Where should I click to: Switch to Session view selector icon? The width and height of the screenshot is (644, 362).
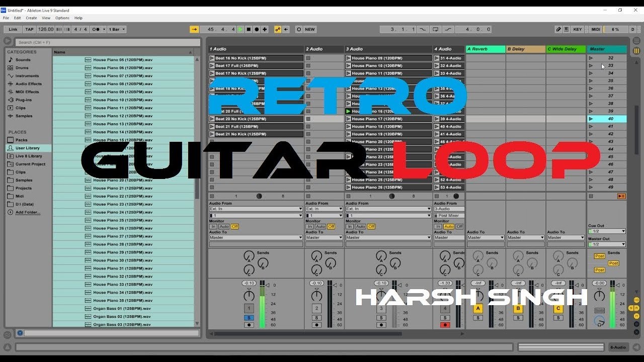point(636,51)
